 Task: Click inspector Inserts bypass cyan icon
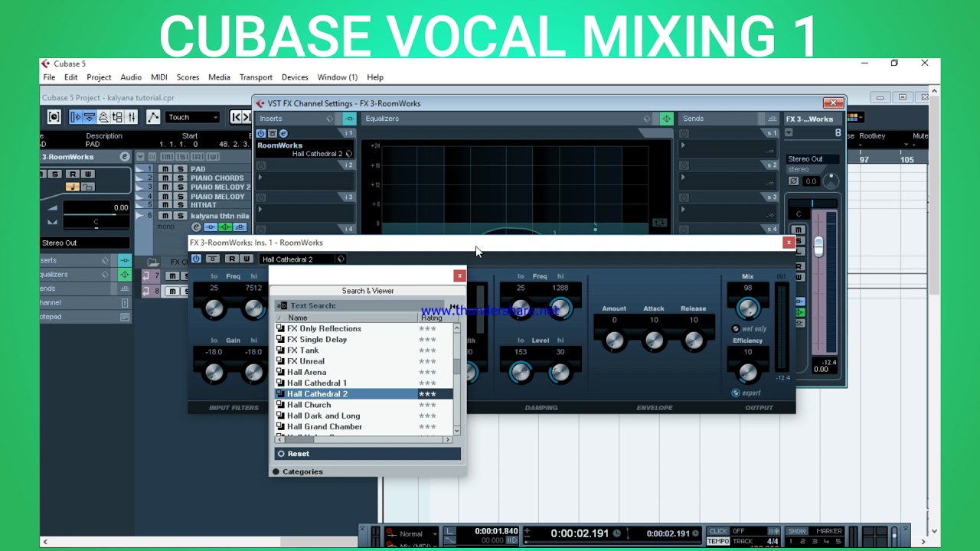coord(124,260)
